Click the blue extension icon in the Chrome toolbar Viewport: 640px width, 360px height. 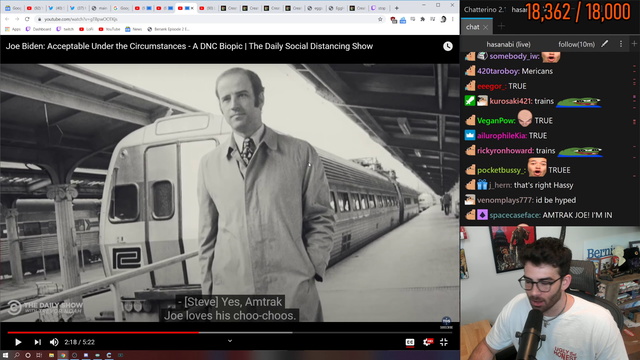click(403, 20)
